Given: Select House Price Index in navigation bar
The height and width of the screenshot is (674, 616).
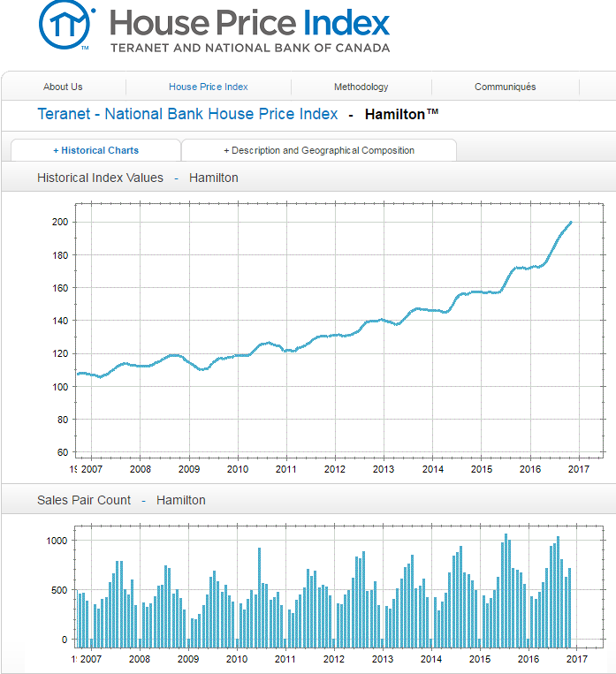Looking at the screenshot, I should coord(208,87).
